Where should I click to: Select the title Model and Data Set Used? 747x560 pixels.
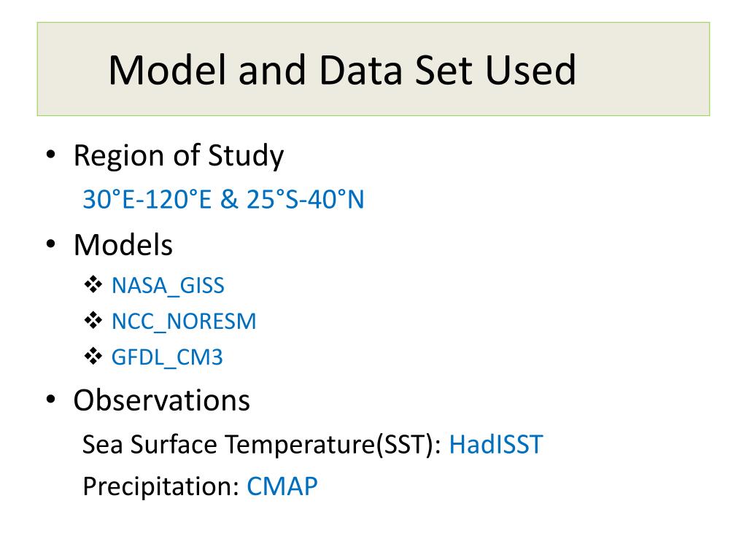342,70
